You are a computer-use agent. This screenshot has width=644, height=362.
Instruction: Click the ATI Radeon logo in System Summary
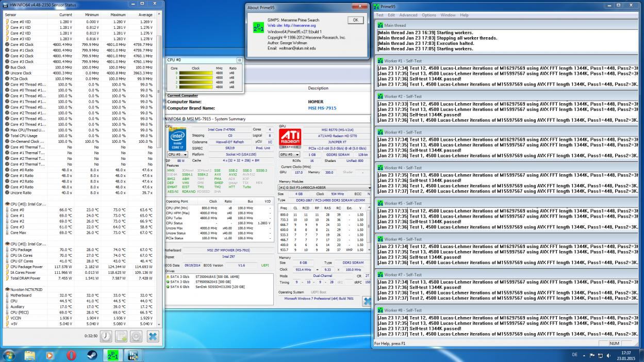(290, 138)
